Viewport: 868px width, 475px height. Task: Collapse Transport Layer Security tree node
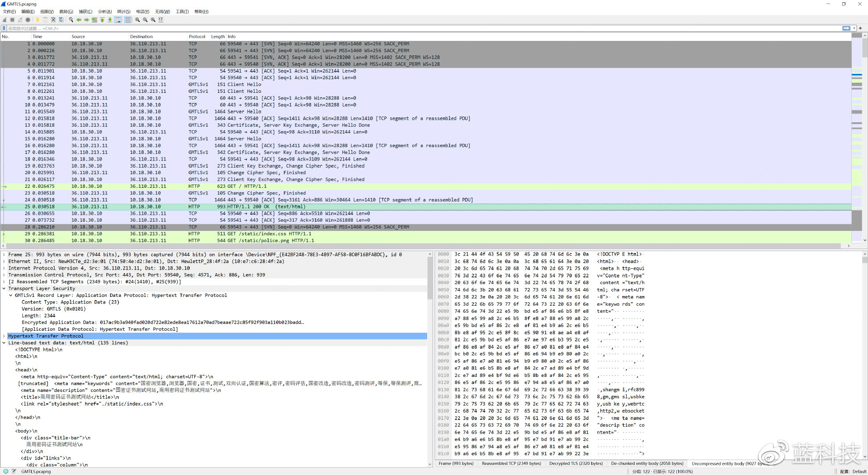coord(4,289)
